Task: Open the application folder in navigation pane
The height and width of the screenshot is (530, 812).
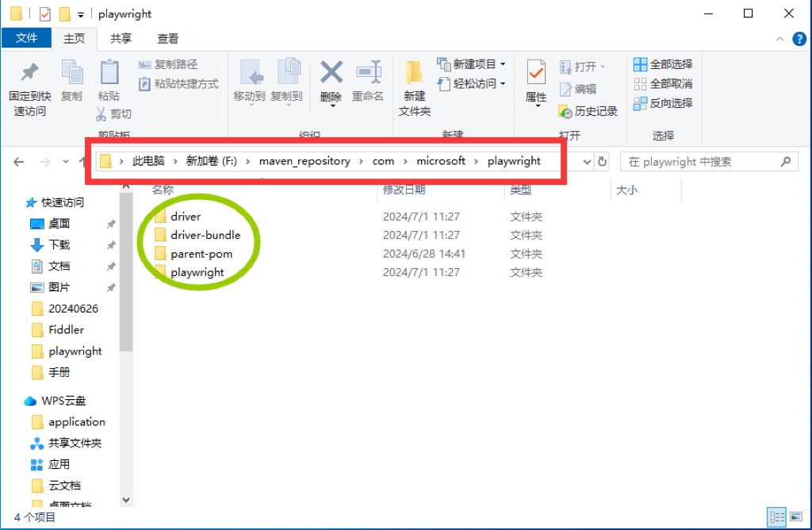Action: pos(68,422)
